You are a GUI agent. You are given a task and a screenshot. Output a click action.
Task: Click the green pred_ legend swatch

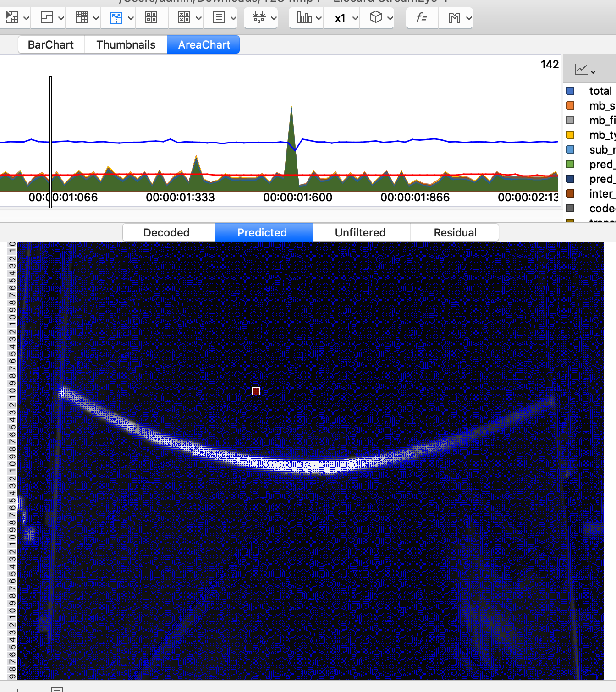[x=570, y=164]
